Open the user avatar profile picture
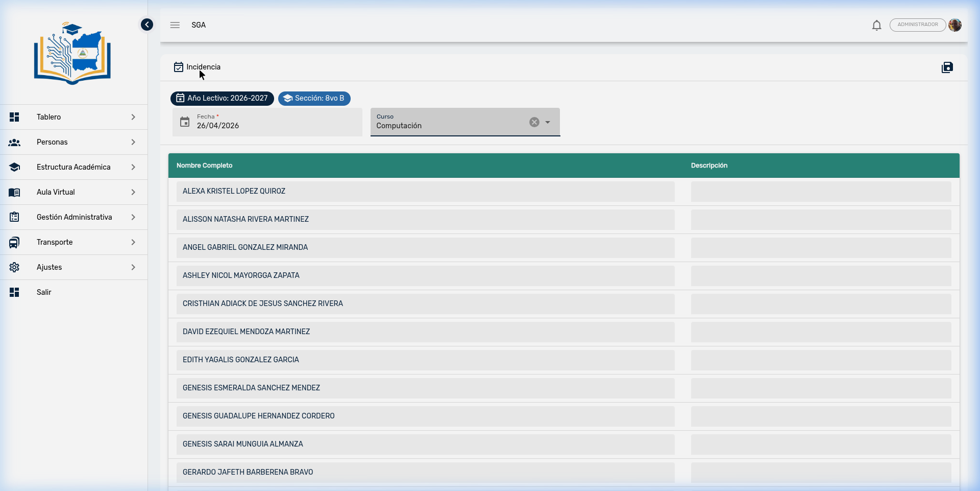This screenshot has width=980, height=491. (x=955, y=25)
